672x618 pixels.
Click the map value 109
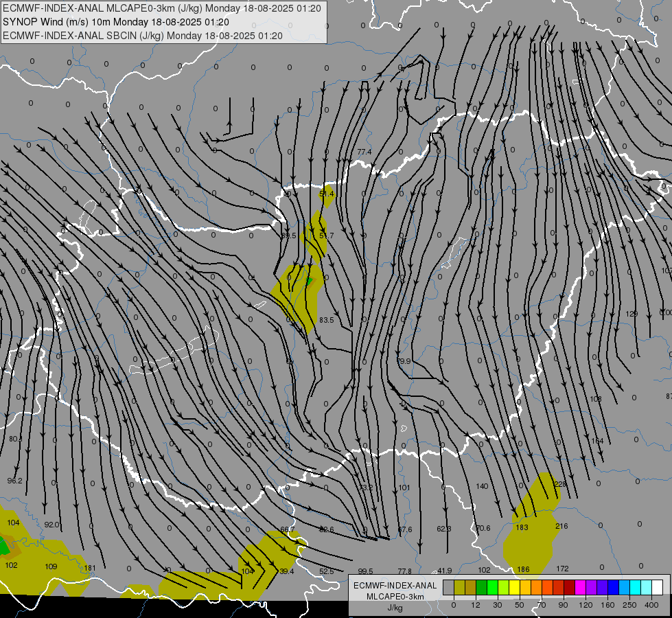point(51,566)
